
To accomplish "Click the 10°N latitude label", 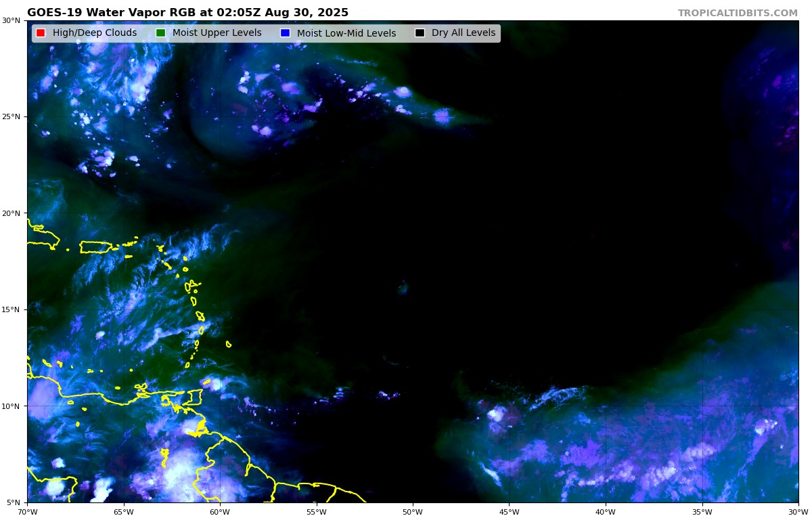I will [x=12, y=406].
